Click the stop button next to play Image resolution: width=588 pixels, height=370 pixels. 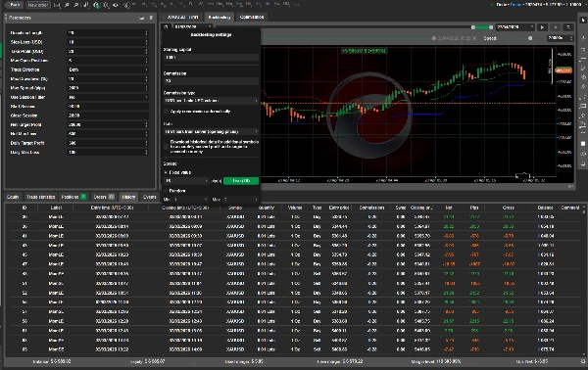click(556, 27)
